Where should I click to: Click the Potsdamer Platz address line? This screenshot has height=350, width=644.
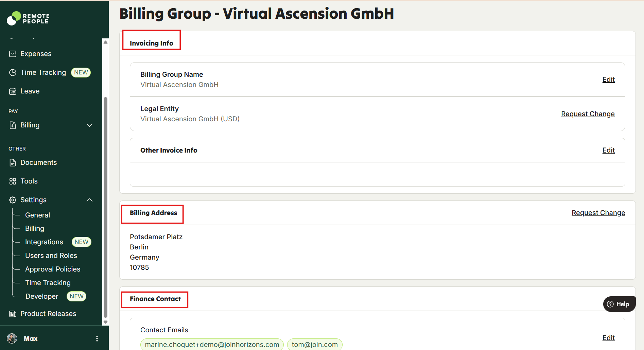point(156,237)
